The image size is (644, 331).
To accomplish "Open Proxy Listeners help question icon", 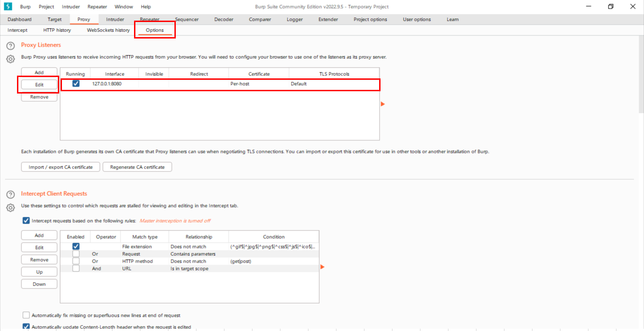I will [x=11, y=46].
